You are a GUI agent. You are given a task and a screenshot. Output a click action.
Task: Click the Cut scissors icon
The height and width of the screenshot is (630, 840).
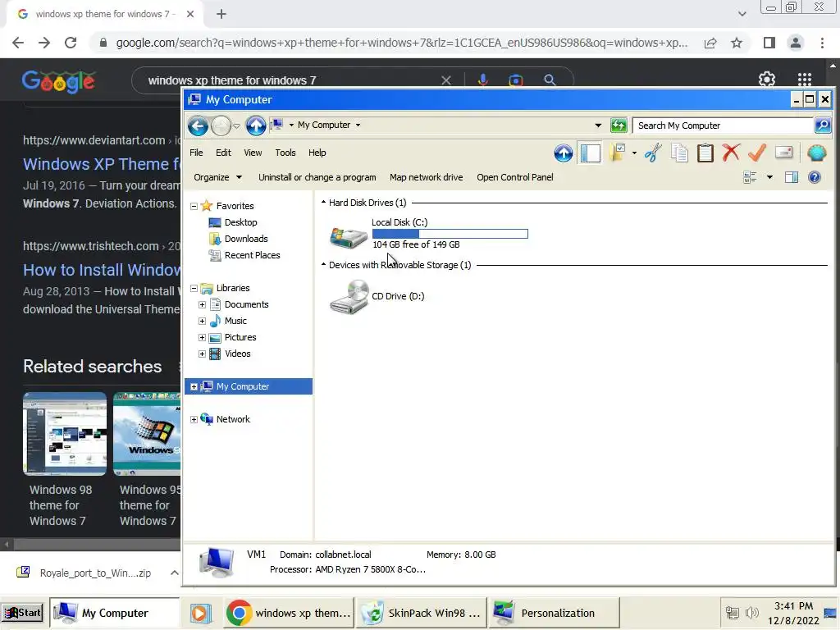tap(653, 153)
